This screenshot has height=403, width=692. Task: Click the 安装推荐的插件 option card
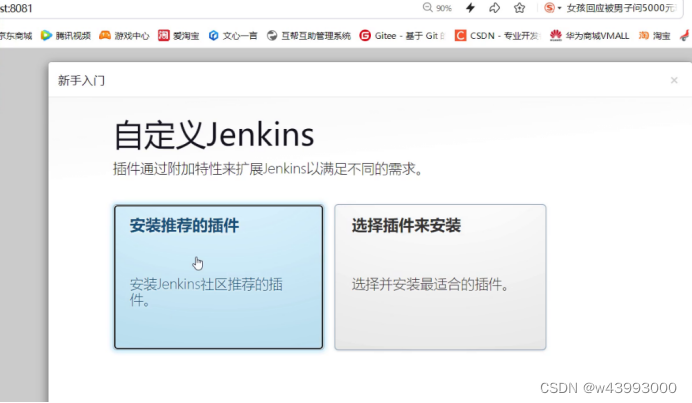218,277
